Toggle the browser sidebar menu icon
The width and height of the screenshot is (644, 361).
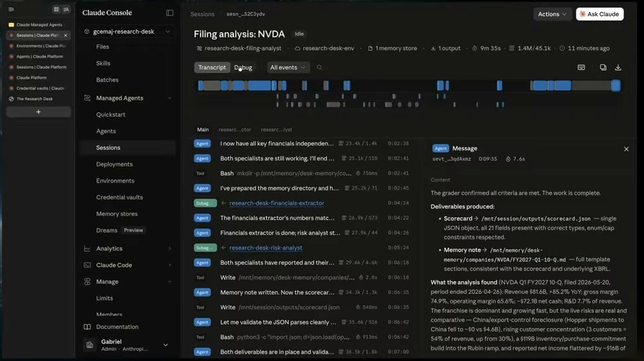11,9
